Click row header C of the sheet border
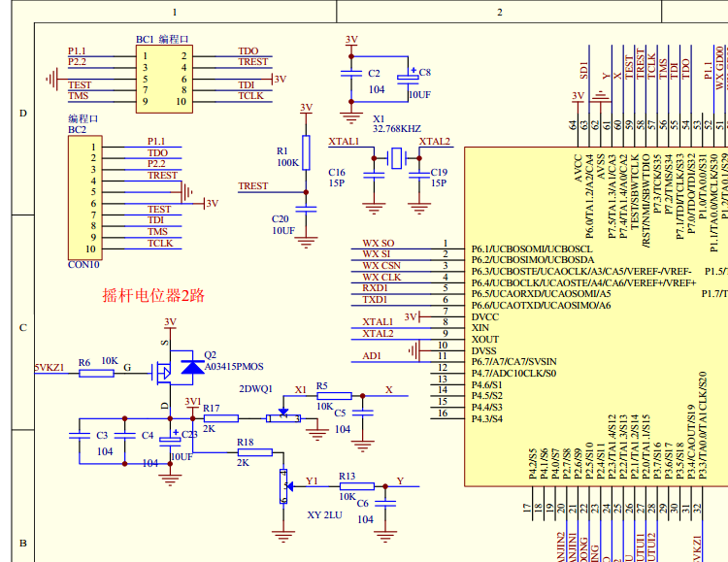This screenshot has height=562, width=728. point(22,327)
